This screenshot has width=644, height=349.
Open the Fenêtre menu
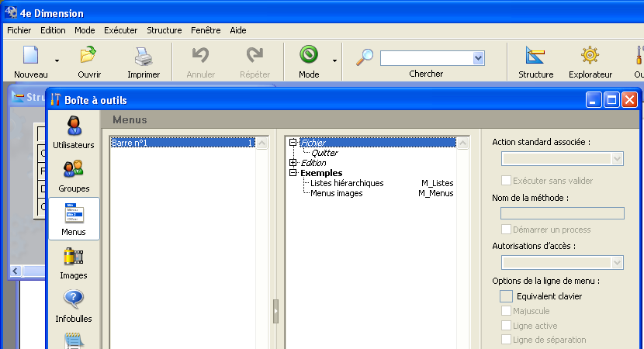[206, 30]
